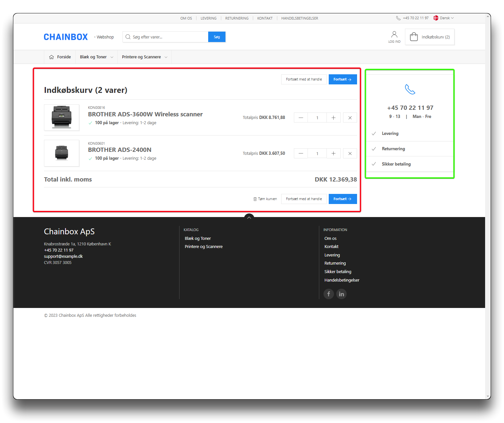The image size is (504, 423).
Task: Click the product search input field
Action: pyautogui.click(x=168, y=37)
